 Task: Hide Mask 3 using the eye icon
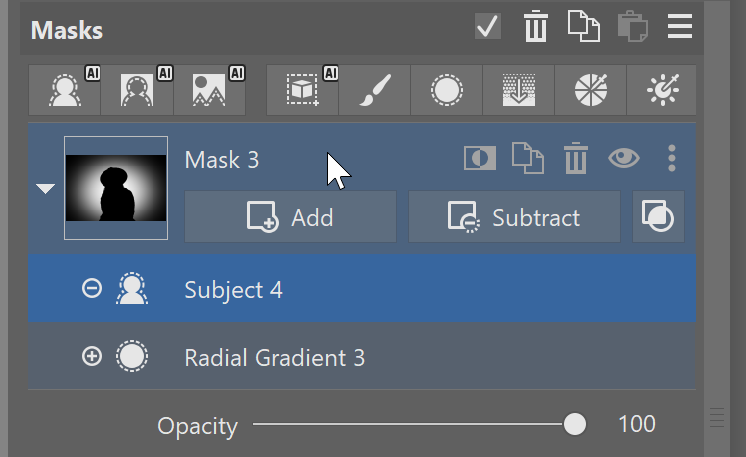coord(624,158)
